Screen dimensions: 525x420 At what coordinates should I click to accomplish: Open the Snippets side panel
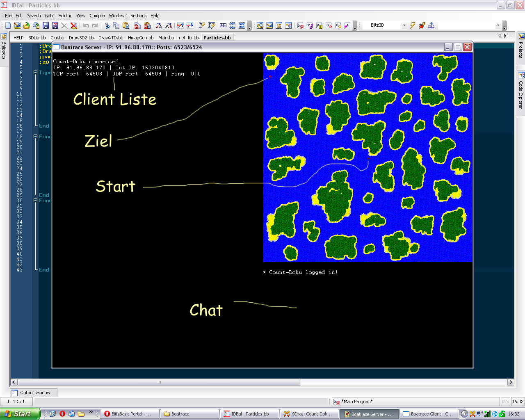tap(4, 47)
